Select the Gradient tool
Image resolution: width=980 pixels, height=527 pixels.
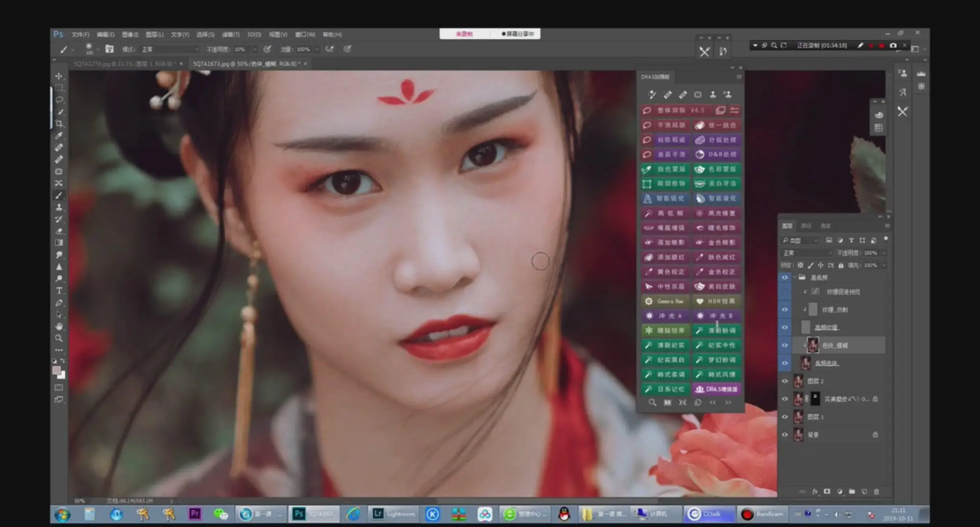[x=59, y=243]
